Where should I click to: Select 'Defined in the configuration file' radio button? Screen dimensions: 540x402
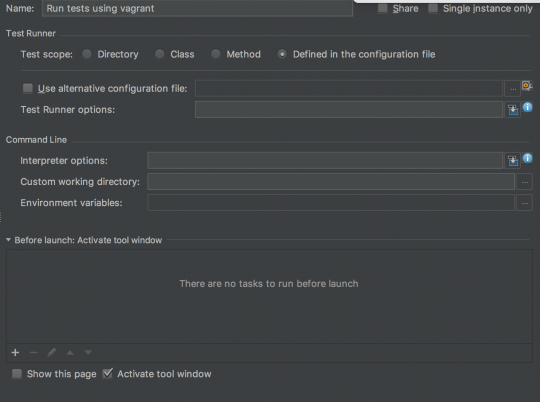(x=282, y=54)
